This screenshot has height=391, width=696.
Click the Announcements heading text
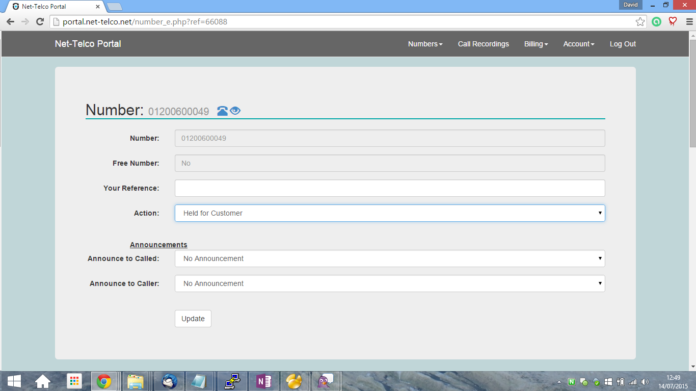tap(158, 245)
